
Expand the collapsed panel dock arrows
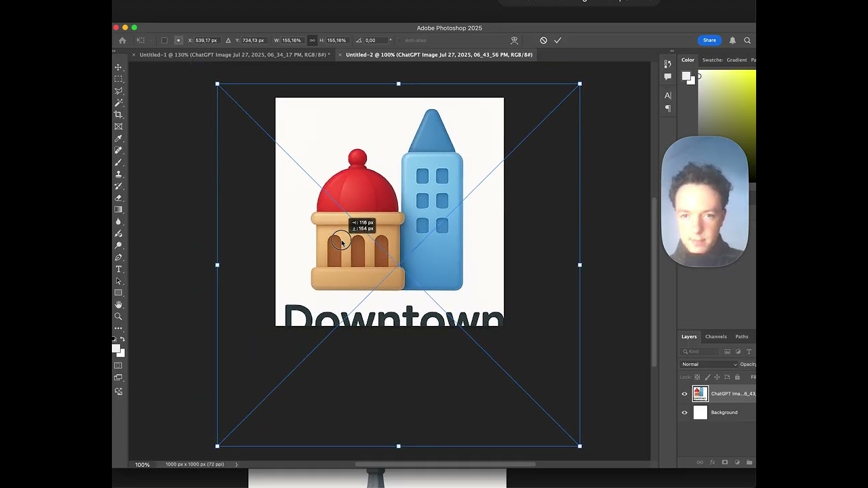tap(672, 51)
